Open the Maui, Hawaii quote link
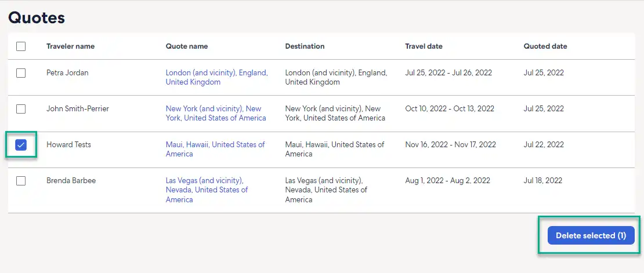Image resolution: width=644 pixels, height=273 pixels. (x=215, y=150)
